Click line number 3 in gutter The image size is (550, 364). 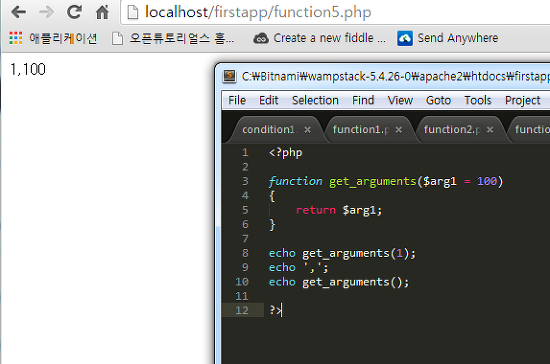coord(245,181)
